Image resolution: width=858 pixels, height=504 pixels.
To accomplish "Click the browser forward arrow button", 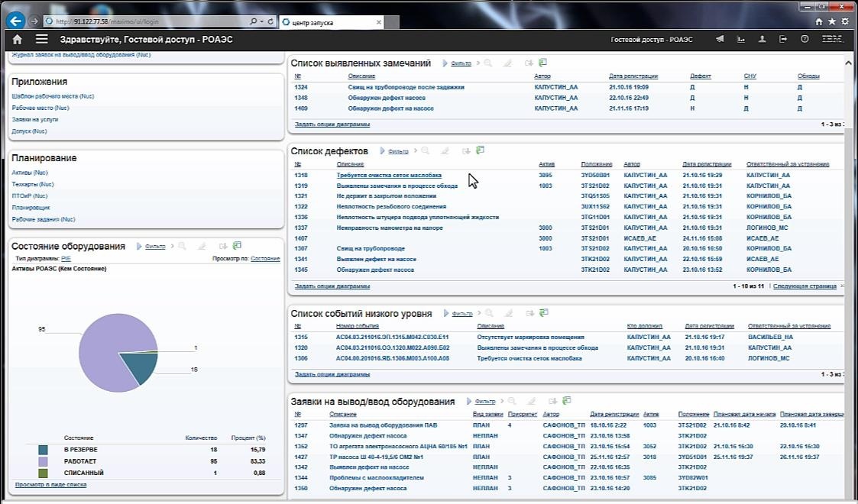I will click(x=34, y=21).
